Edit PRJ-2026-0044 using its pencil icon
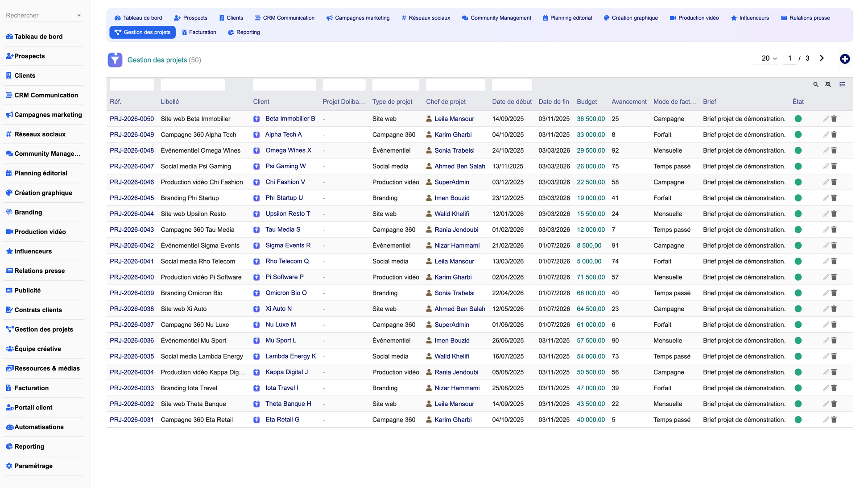This screenshot has height=488, width=868. (x=826, y=214)
